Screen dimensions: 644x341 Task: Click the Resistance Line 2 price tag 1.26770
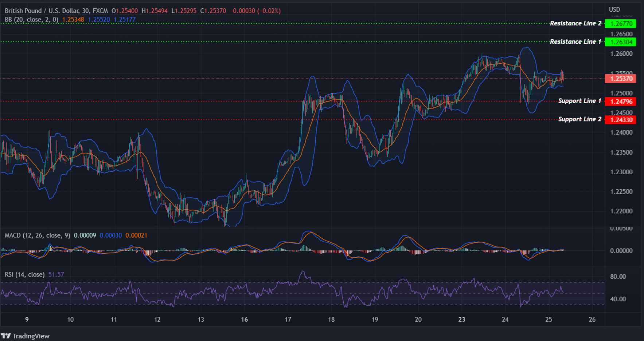pos(621,23)
